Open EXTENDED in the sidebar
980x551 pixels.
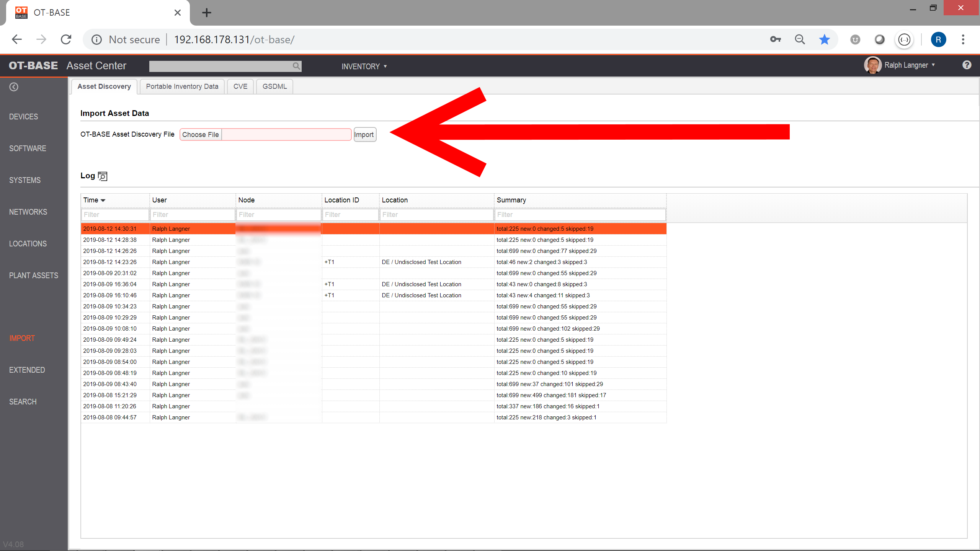coord(27,370)
